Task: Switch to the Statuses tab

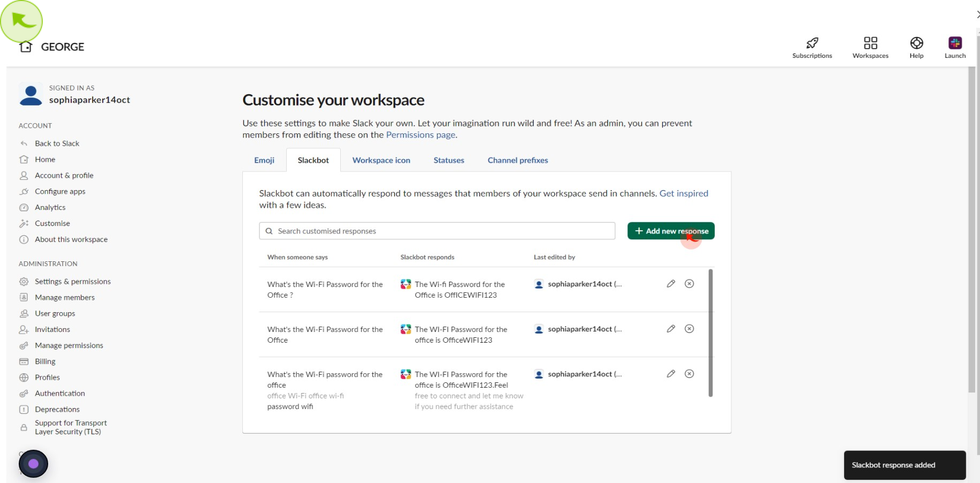Action: [x=449, y=160]
